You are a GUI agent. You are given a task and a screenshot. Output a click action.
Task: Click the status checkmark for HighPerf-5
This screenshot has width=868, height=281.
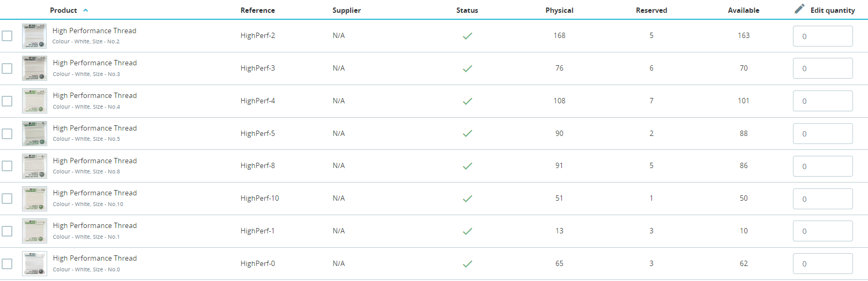(x=468, y=133)
